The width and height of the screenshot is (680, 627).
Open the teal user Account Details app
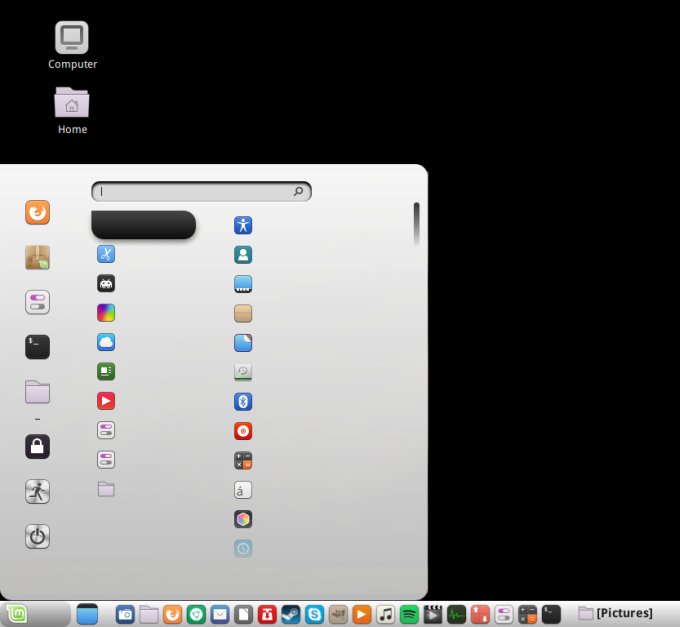(x=243, y=255)
